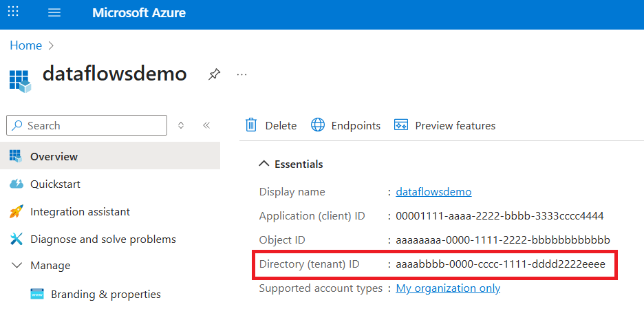Viewport: 644px width, 309px height.
Task: Pin dataflowsdemo with the pin icon
Action: click(x=214, y=74)
